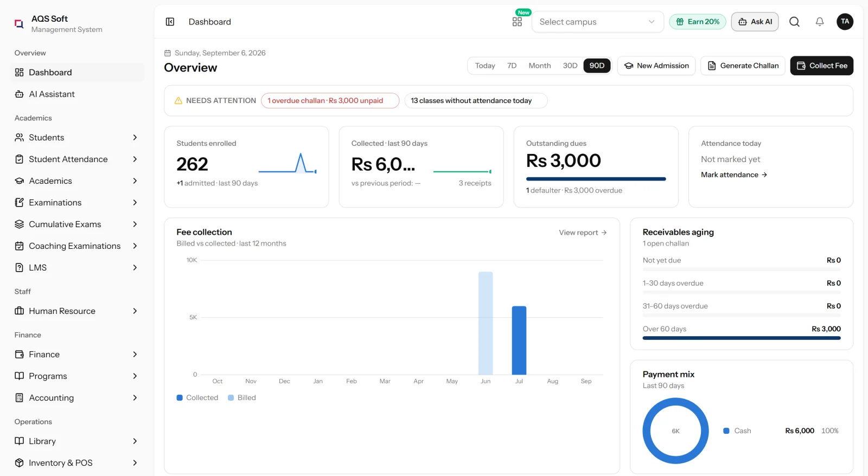The image size is (868, 476).
Task: Click the light blue June bar
Action: tap(486, 323)
